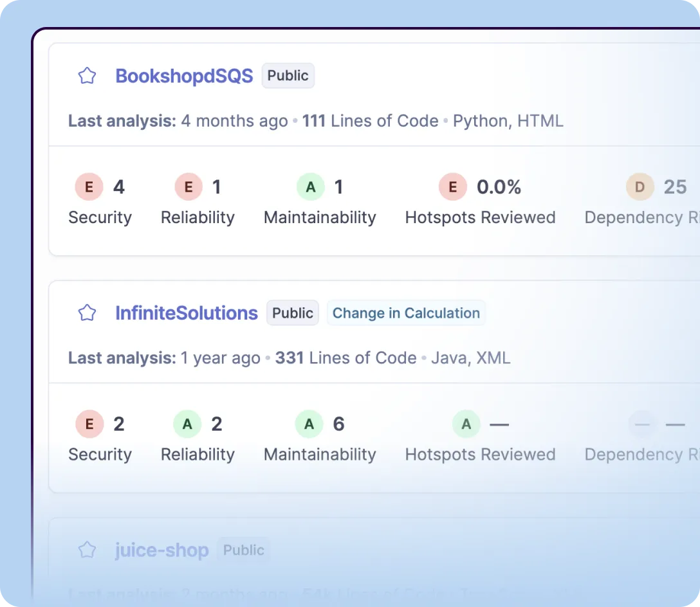Click the Maintainability count 6 for InfiniteSolutions
Viewport: 700px width, 607px height.
pyautogui.click(x=338, y=424)
